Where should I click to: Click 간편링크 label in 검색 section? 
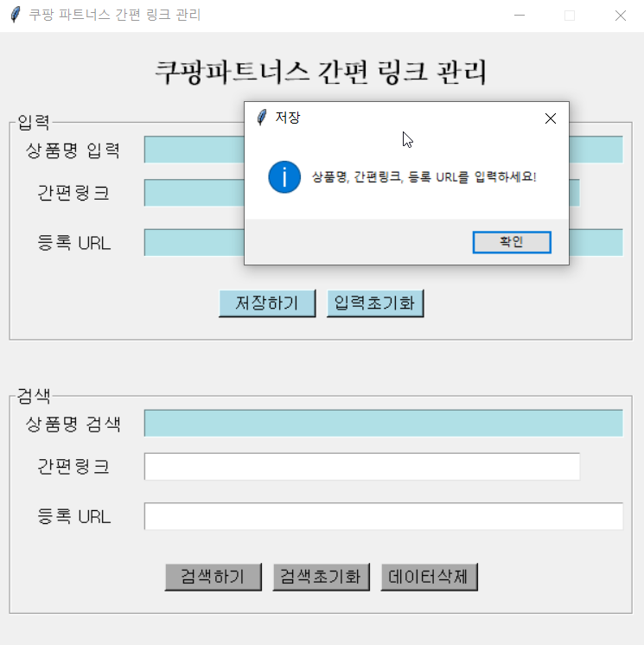click(73, 467)
